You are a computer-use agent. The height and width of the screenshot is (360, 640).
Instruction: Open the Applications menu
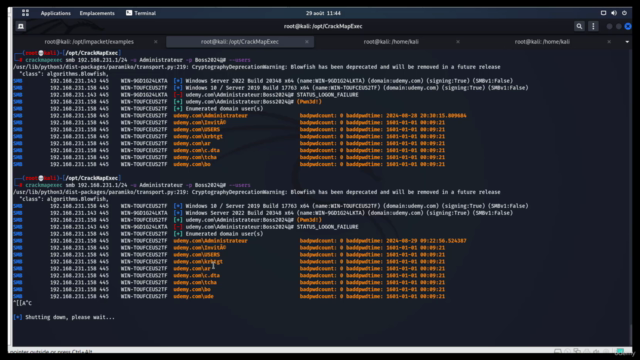click(x=56, y=13)
